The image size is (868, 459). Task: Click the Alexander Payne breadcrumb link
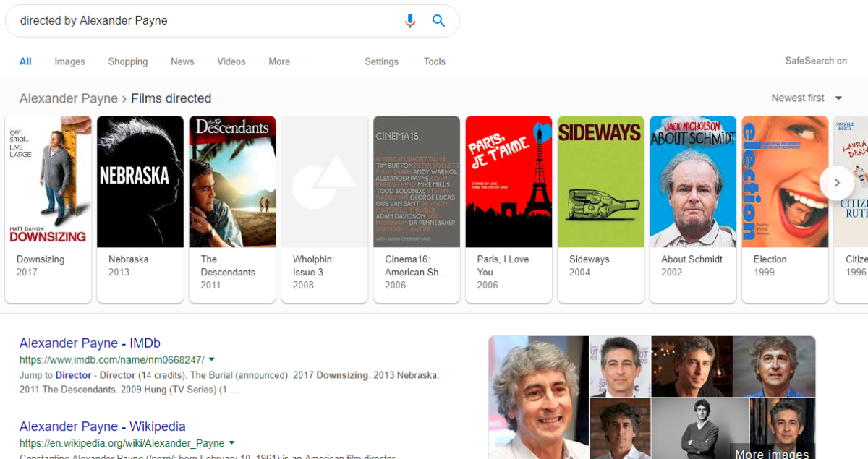tap(69, 98)
